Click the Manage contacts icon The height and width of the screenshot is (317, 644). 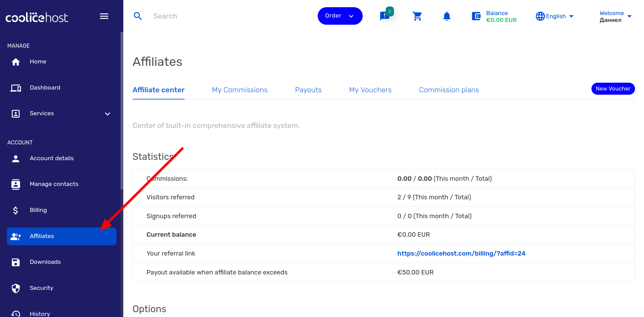tap(16, 184)
